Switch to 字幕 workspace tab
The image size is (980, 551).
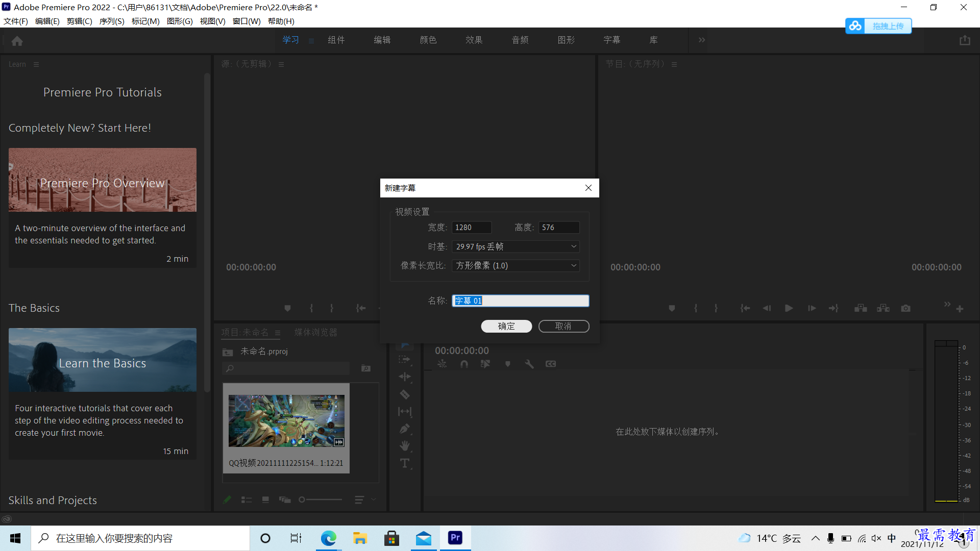(x=612, y=40)
